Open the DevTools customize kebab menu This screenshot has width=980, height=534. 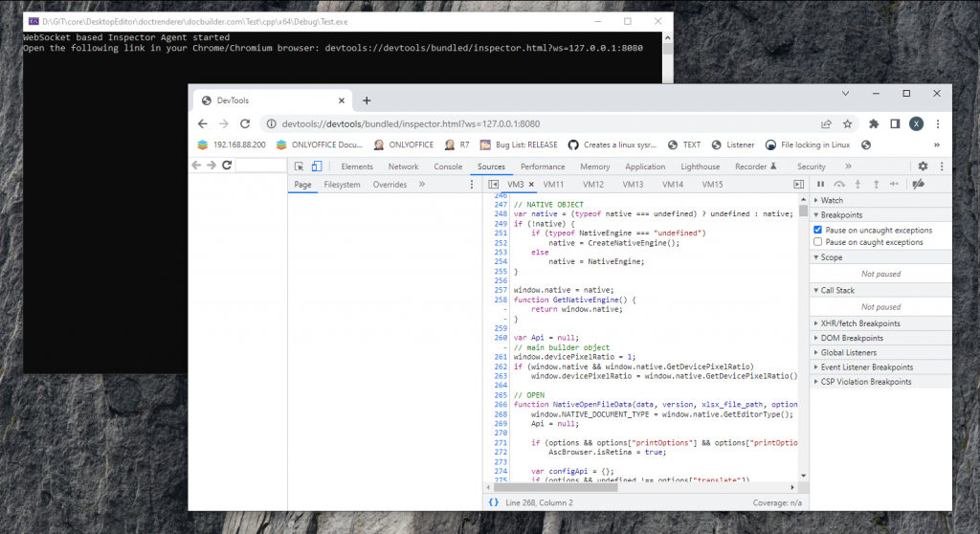[942, 167]
